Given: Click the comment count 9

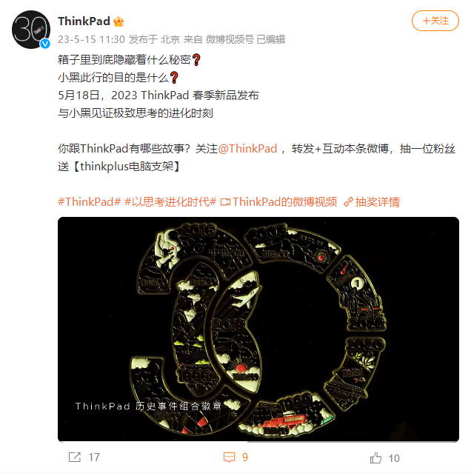Looking at the screenshot, I should tap(245, 457).
